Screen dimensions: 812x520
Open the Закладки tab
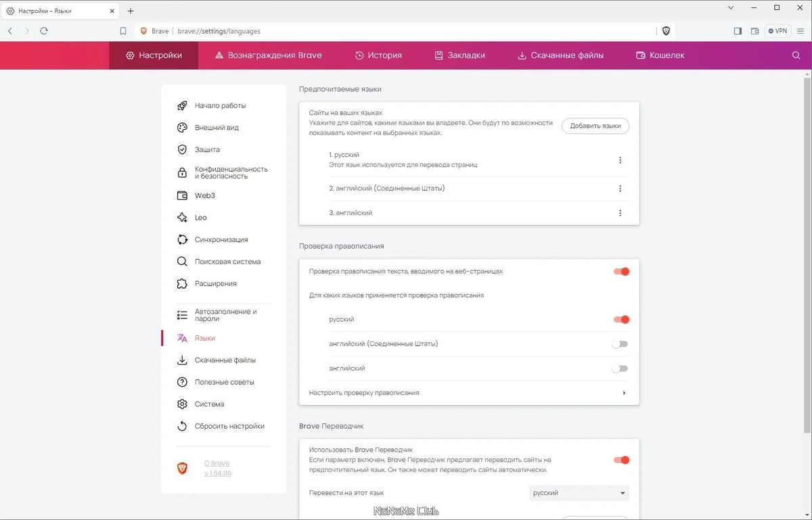pyautogui.click(x=459, y=55)
